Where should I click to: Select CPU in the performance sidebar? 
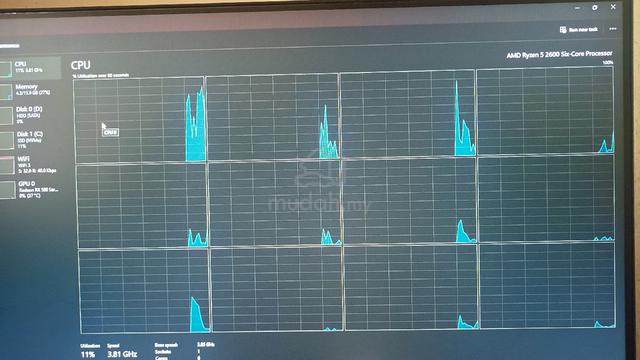30,67
